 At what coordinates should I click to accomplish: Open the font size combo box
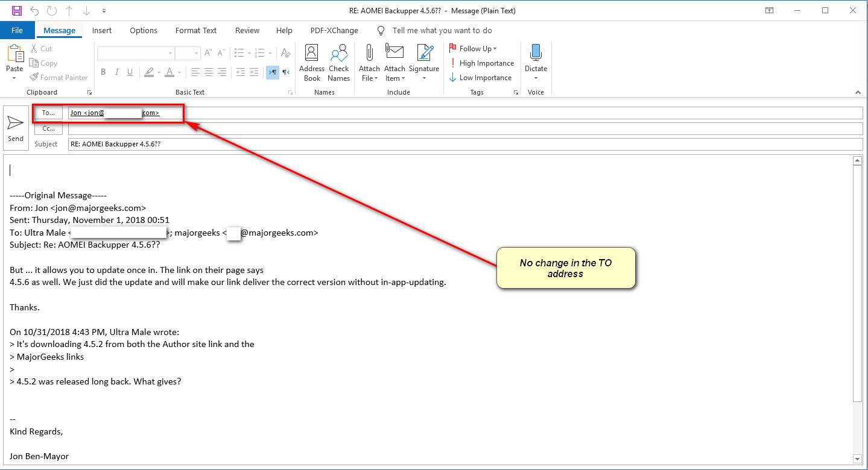[x=188, y=54]
